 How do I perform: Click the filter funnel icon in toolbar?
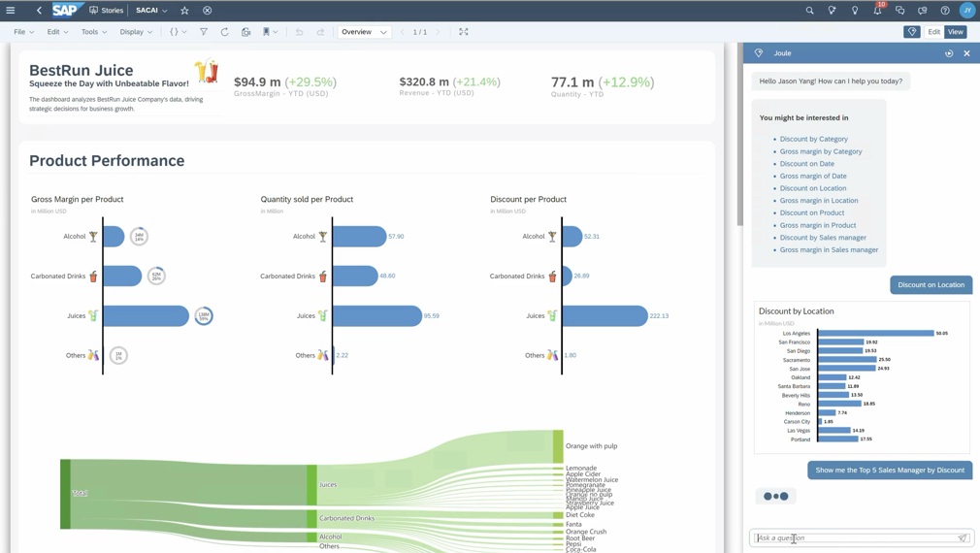(x=204, y=32)
